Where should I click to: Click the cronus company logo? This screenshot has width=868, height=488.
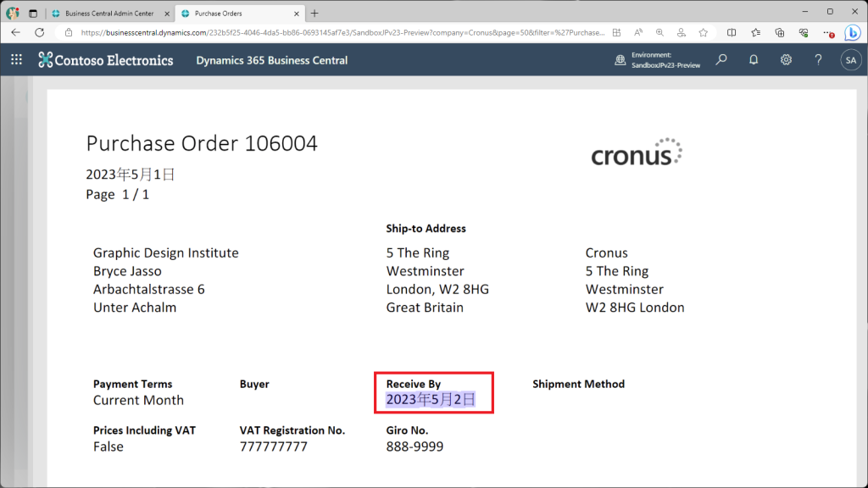pyautogui.click(x=637, y=152)
